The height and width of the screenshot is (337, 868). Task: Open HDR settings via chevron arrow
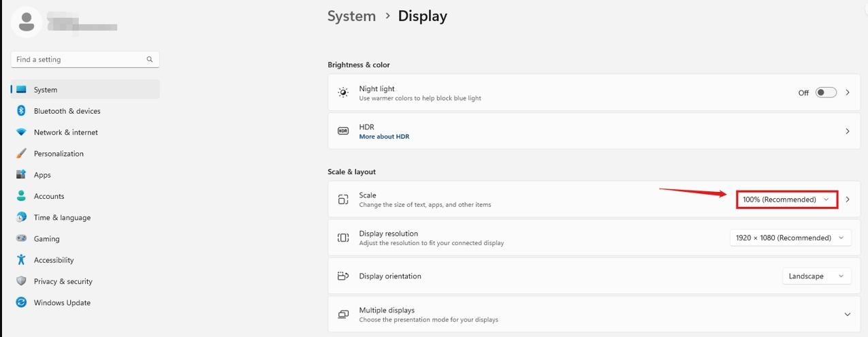coord(848,131)
